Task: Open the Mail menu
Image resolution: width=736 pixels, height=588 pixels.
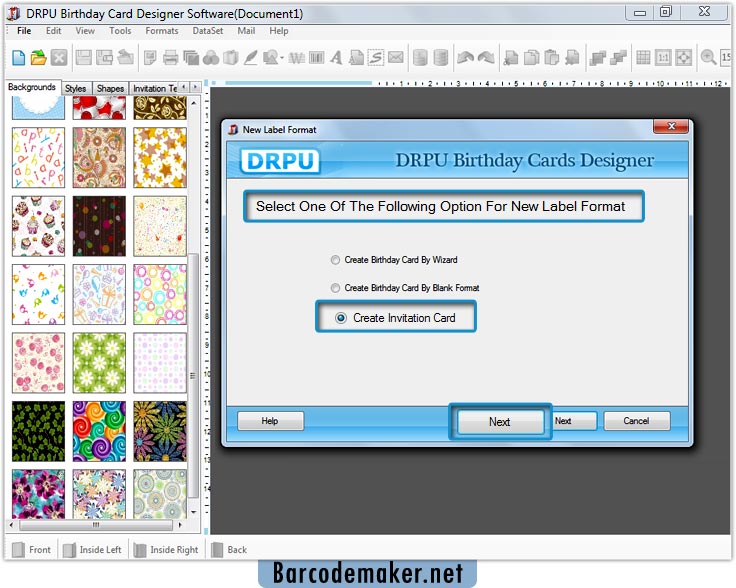Action: 246,31
